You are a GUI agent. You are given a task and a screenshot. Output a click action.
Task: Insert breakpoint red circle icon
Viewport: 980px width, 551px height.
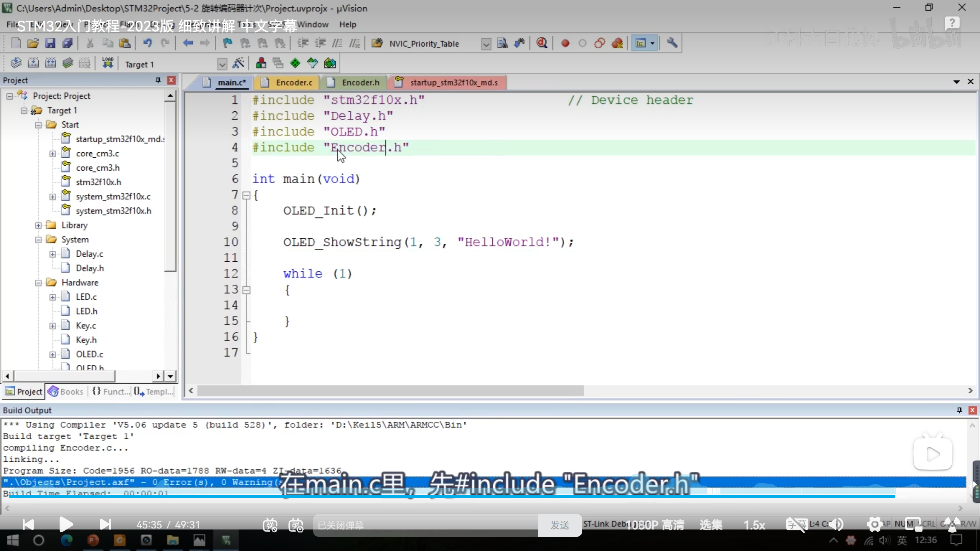click(565, 43)
